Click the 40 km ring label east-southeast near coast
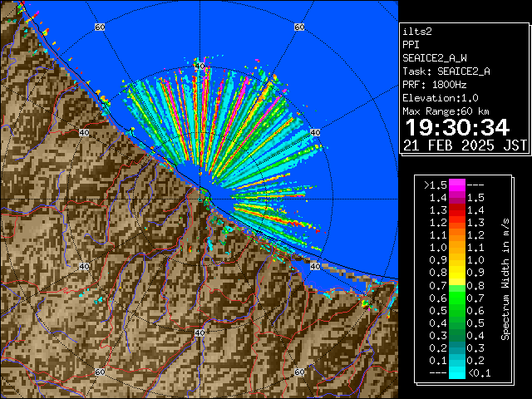This screenshot has width=532, height=399. [315, 266]
